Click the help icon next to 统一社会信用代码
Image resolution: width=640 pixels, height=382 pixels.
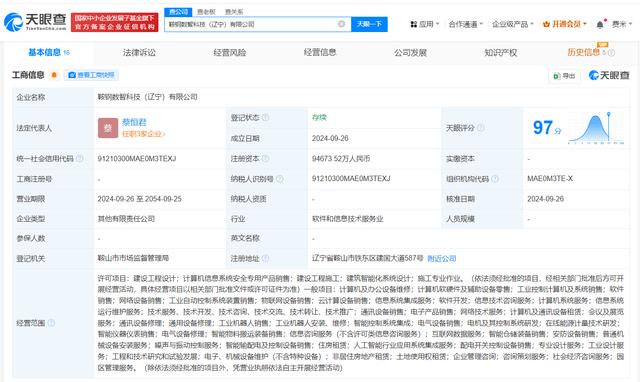(x=80, y=158)
